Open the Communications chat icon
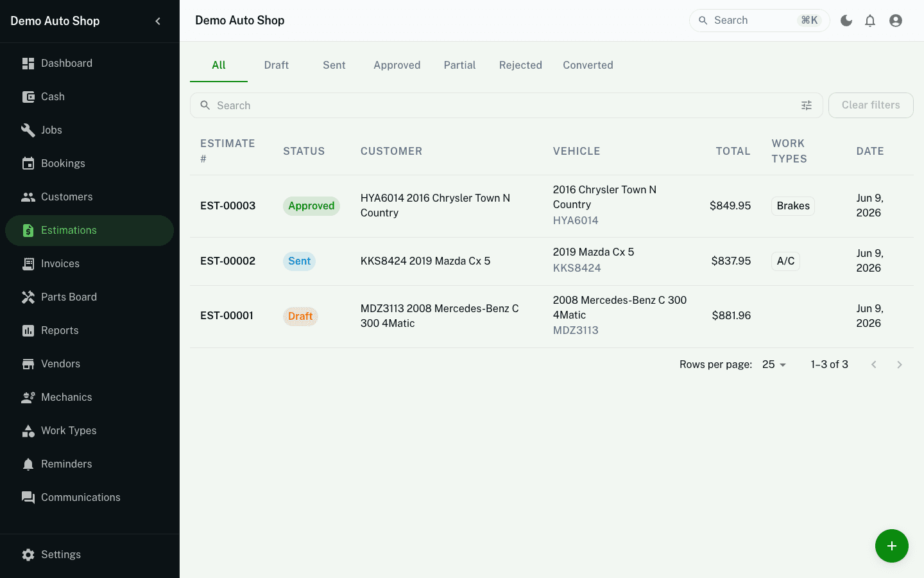This screenshot has width=924, height=578. tap(28, 498)
